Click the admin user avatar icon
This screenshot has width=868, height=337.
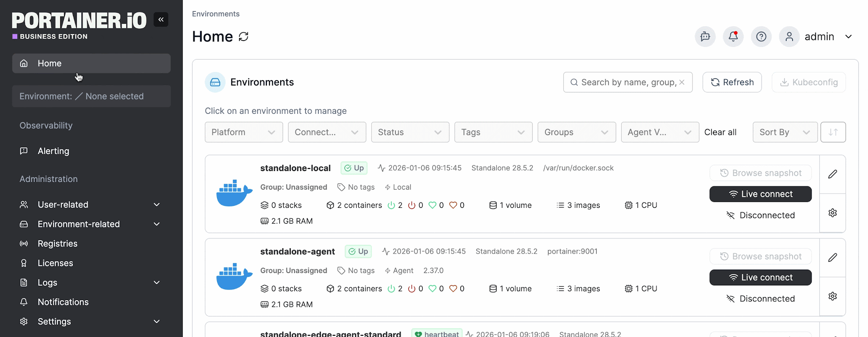pos(789,36)
